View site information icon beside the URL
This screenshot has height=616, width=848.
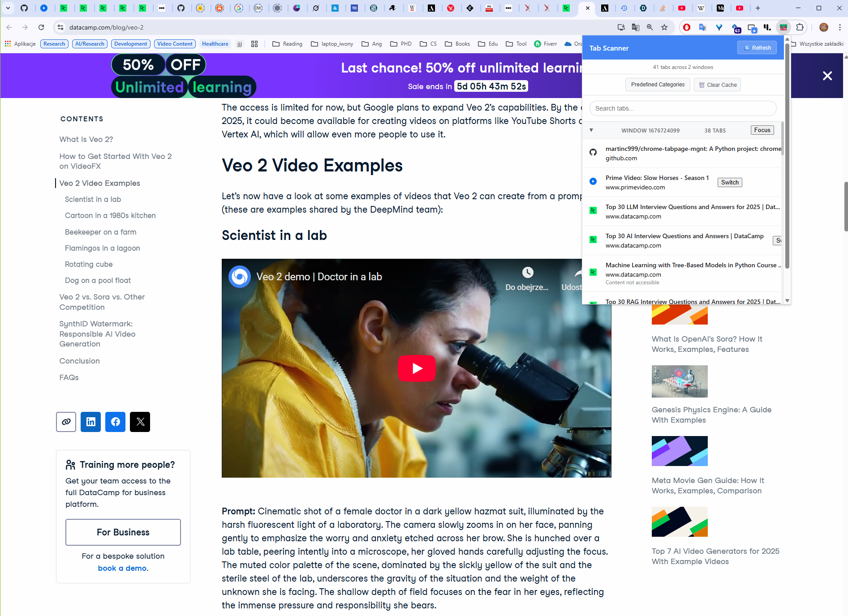coord(60,27)
